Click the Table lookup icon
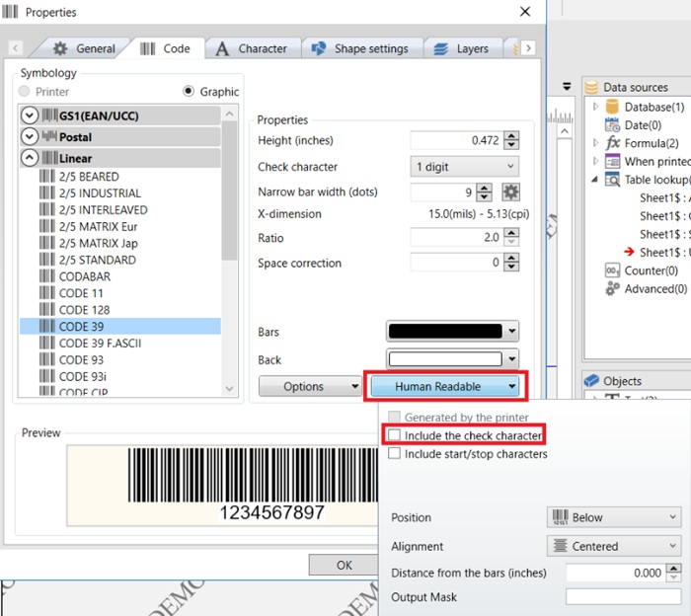The height and width of the screenshot is (616, 691). 613,180
